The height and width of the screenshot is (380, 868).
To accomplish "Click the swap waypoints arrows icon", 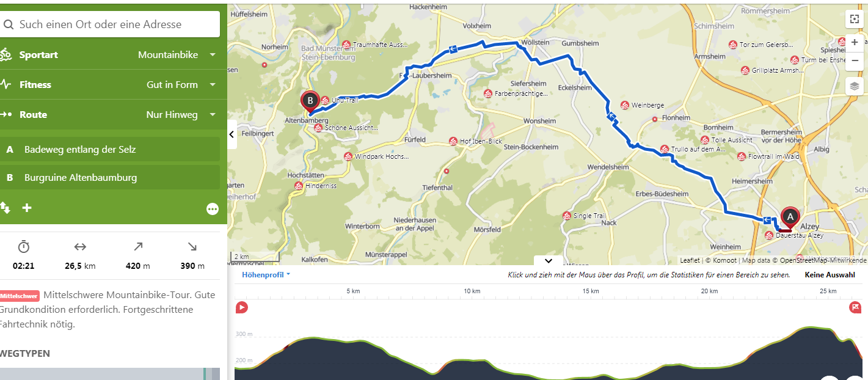I will [5, 208].
